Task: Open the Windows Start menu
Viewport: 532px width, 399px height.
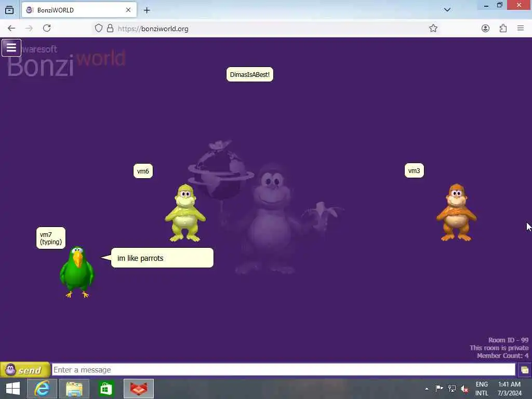Action: point(13,389)
